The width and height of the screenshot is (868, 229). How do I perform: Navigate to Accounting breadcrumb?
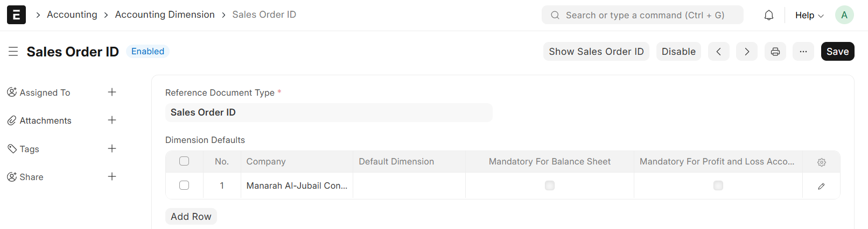point(72,15)
